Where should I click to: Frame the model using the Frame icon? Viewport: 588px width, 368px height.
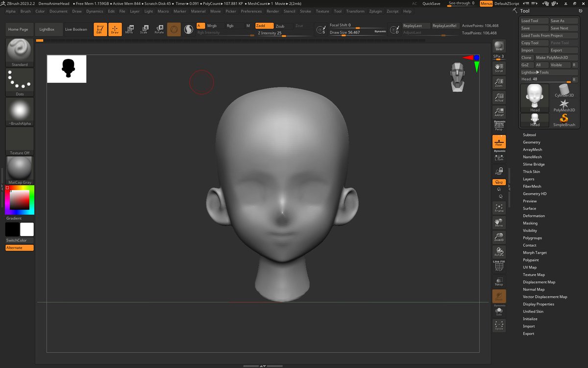coord(499,208)
